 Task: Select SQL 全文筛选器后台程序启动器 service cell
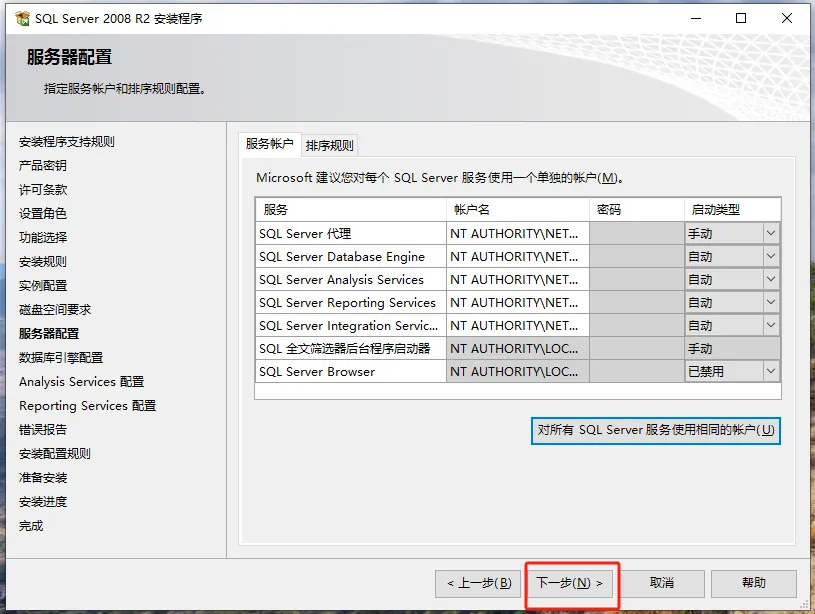[x=351, y=348]
